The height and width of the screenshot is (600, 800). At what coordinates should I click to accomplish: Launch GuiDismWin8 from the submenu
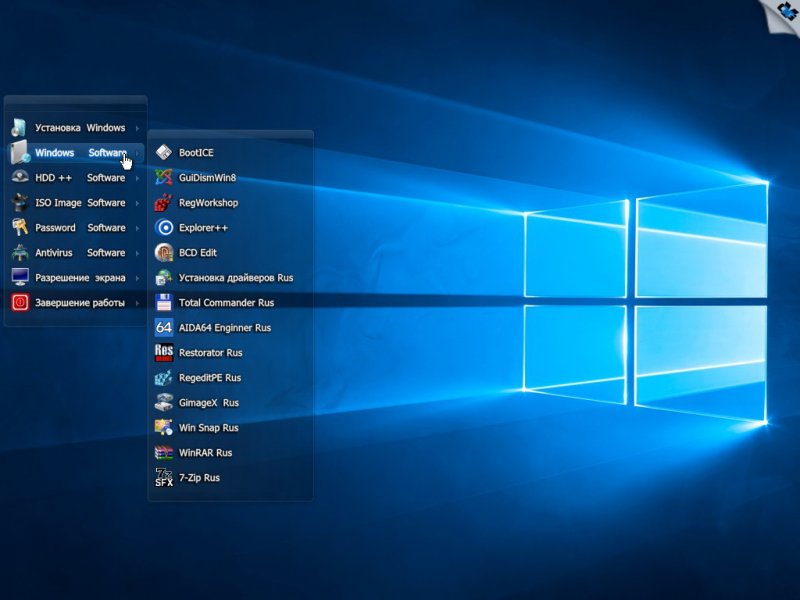[231, 177]
